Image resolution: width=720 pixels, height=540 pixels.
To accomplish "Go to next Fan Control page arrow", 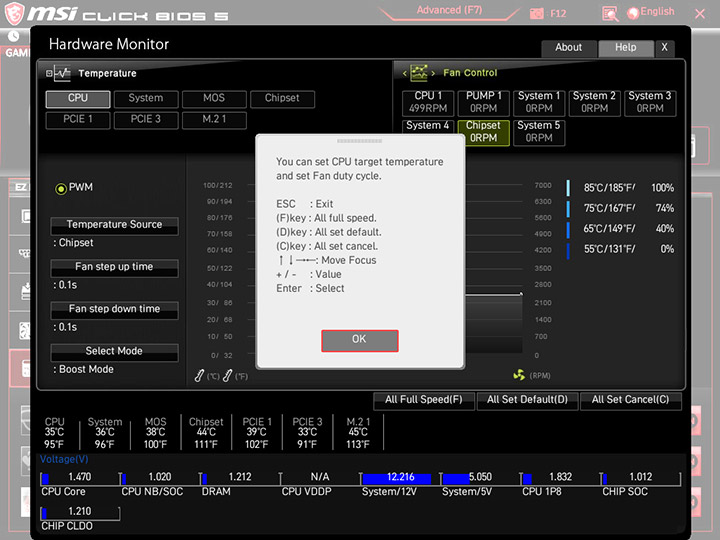I will 433,73.
